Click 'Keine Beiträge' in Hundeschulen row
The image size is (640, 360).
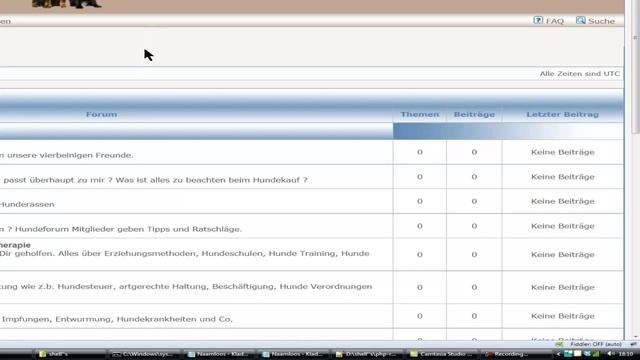563,255
